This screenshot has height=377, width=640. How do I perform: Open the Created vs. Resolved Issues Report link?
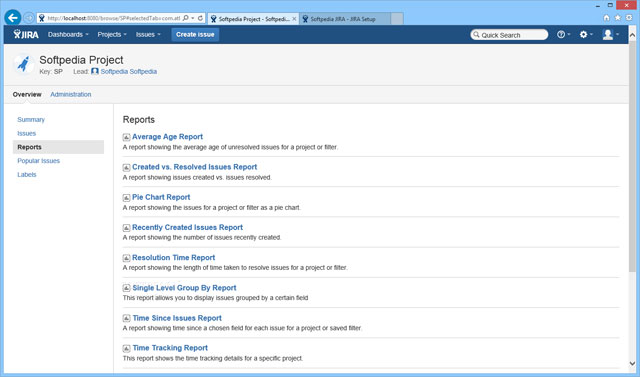[x=195, y=167]
